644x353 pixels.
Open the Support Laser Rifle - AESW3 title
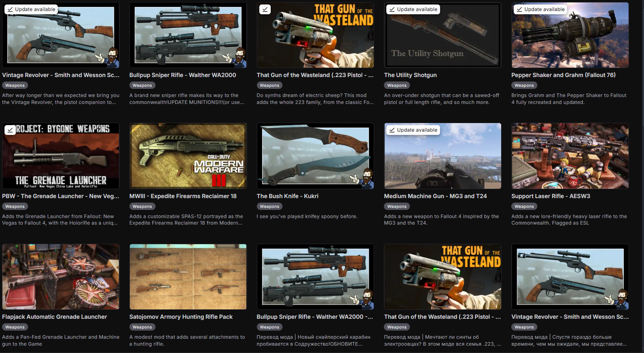(551, 196)
